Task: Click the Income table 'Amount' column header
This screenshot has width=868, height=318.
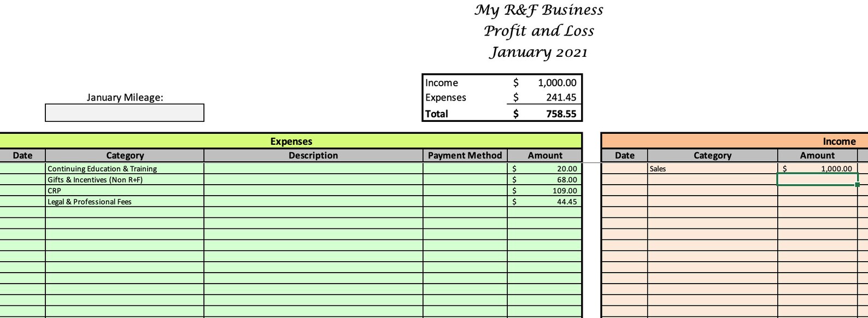Action: [818, 155]
